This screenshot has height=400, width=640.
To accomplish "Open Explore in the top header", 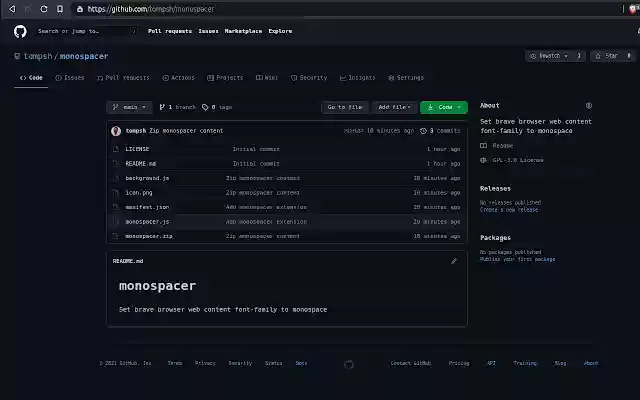I will coord(280,31).
